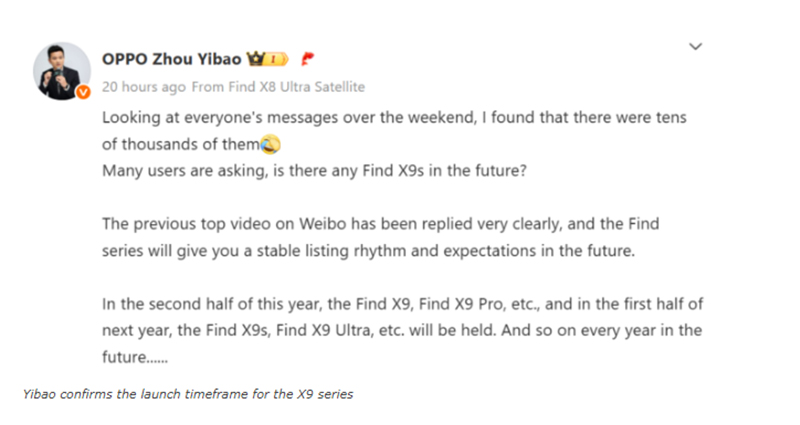Open the OPPO Zhou Yibao username

coord(171,59)
